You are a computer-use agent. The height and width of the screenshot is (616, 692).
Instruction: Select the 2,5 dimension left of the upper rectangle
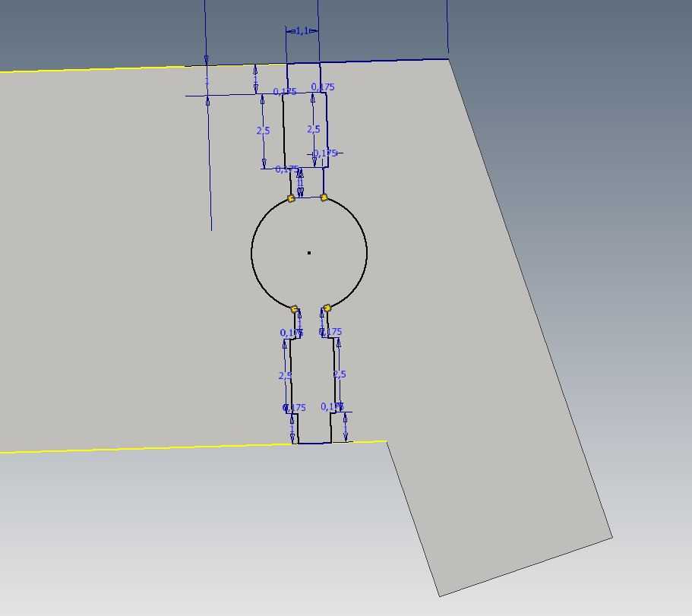point(263,131)
